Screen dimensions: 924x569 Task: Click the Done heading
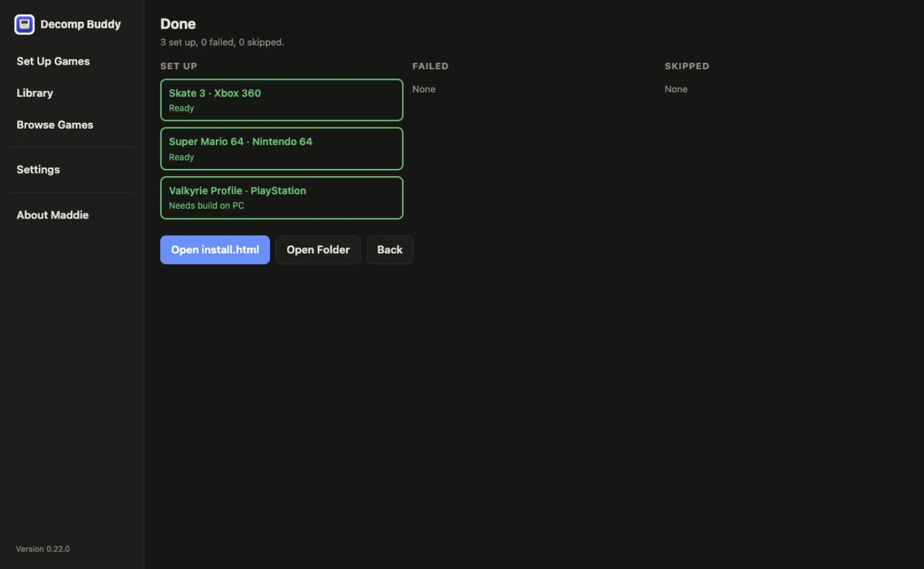(x=178, y=24)
